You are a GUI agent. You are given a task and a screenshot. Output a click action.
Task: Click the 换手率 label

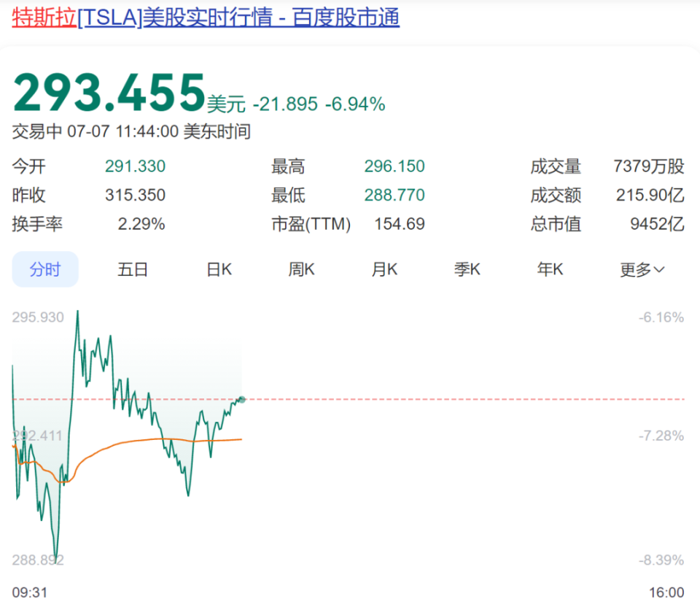coord(37,224)
